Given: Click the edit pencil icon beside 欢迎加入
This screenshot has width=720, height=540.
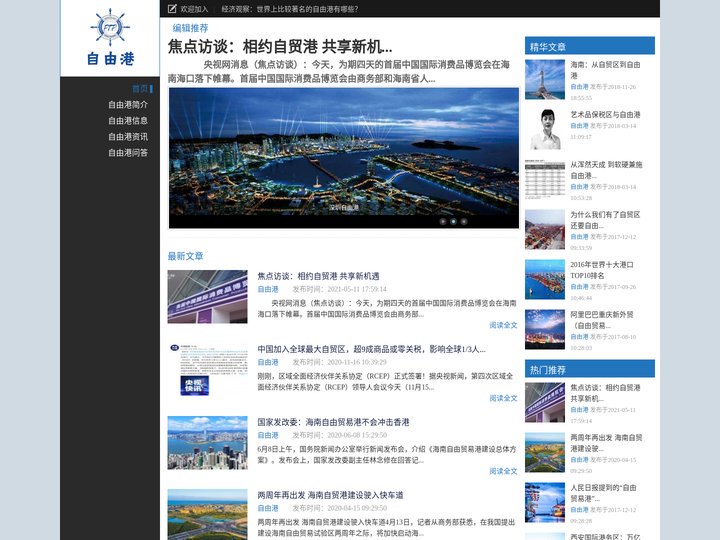Looking at the screenshot, I should [172, 9].
